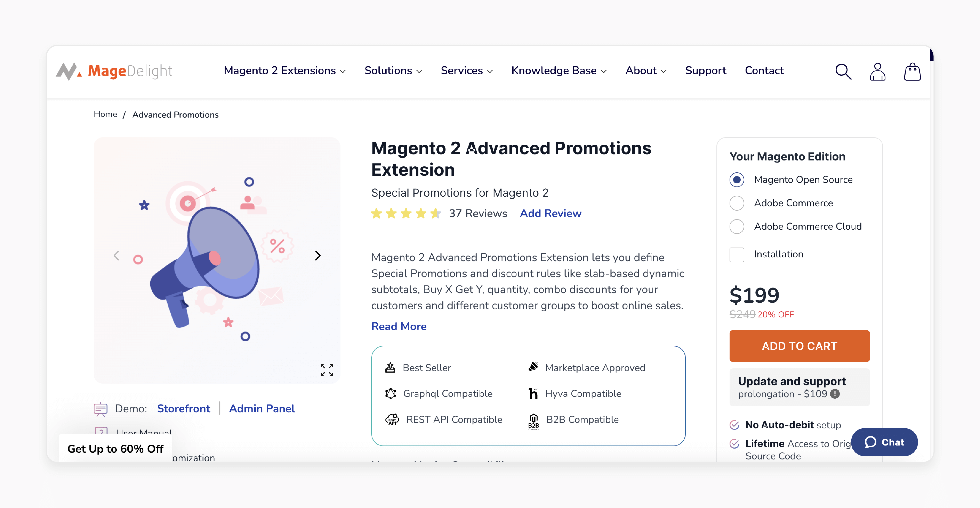Click the B2B Compatible icon

(x=533, y=421)
